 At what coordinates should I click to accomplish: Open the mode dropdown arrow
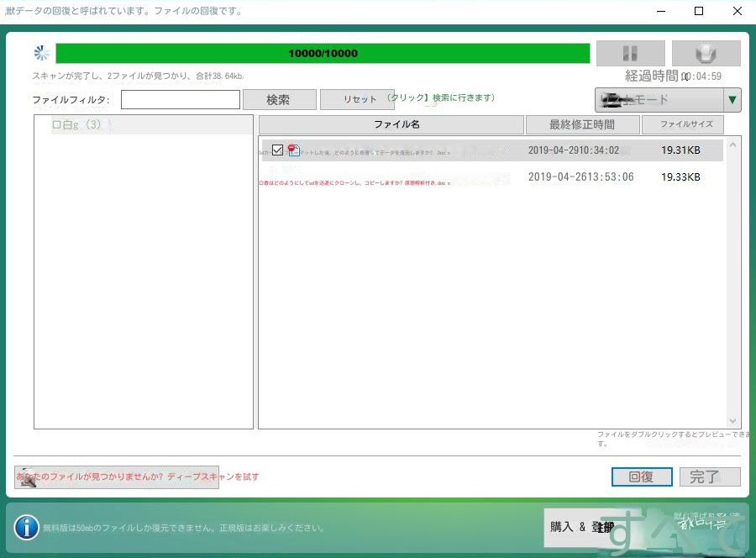[x=732, y=100]
